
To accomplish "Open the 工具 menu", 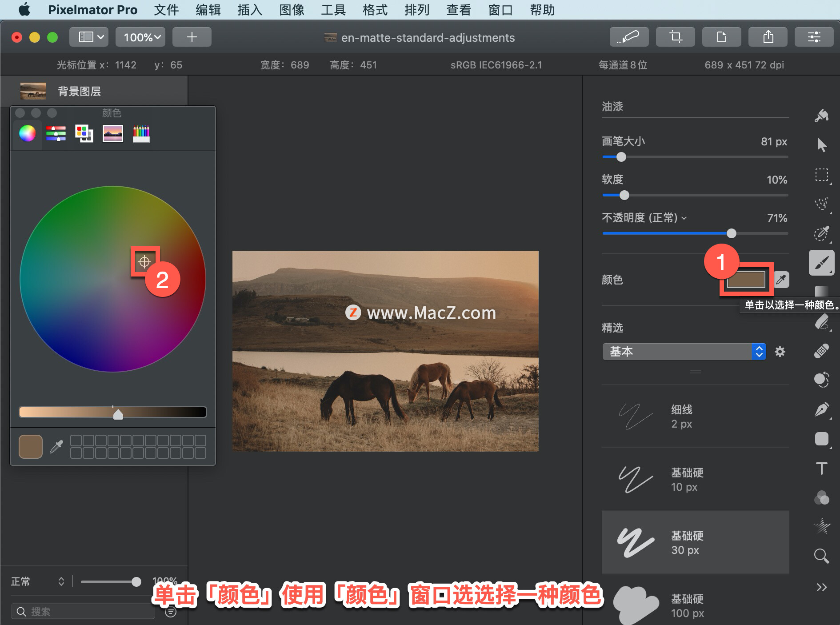I will click(333, 10).
